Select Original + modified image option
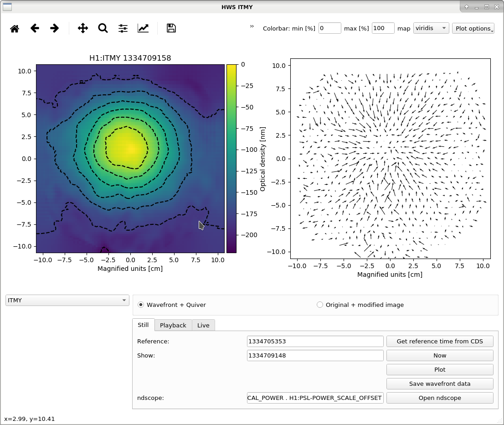The height and width of the screenshot is (425, 504). point(320,305)
